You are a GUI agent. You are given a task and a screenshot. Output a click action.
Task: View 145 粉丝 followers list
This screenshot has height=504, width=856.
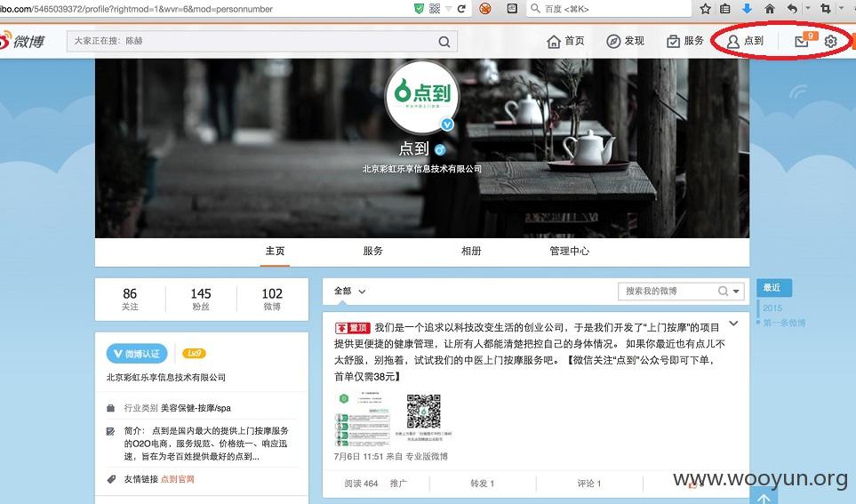[201, 300]
